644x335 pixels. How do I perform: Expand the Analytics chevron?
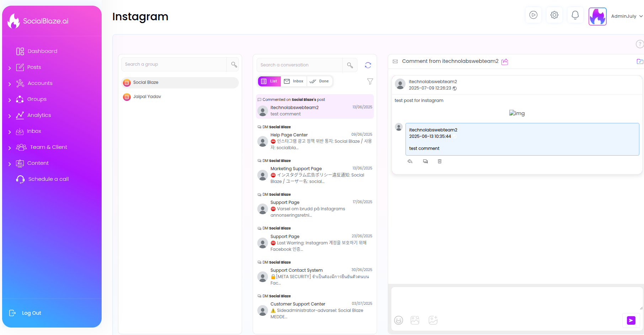tap(10, 116)
